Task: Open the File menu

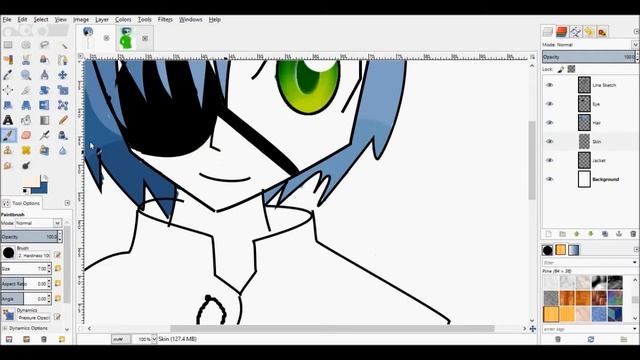Action: (7, 19)
